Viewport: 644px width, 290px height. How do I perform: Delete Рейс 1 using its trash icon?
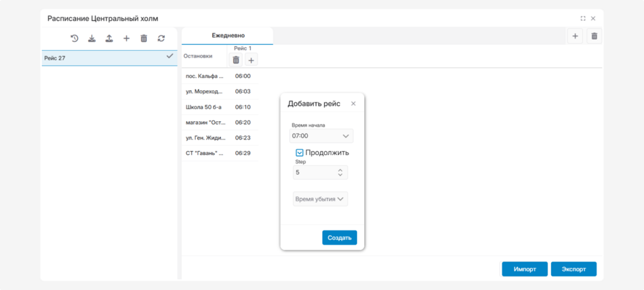[x=236, y=60]
